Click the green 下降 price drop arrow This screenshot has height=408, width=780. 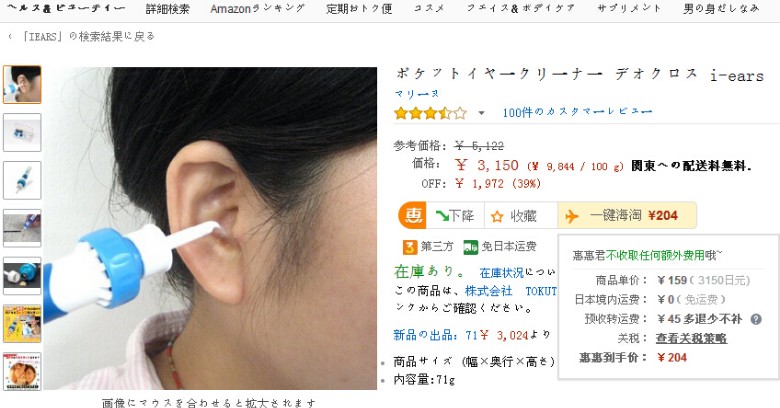pyautogui.click(x=442, y=215)
